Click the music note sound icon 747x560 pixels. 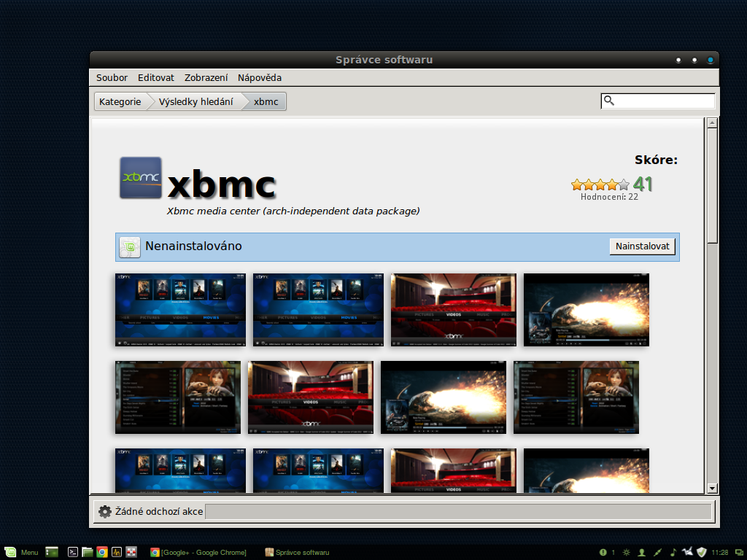pyautogui.click(x=673, y=553)
